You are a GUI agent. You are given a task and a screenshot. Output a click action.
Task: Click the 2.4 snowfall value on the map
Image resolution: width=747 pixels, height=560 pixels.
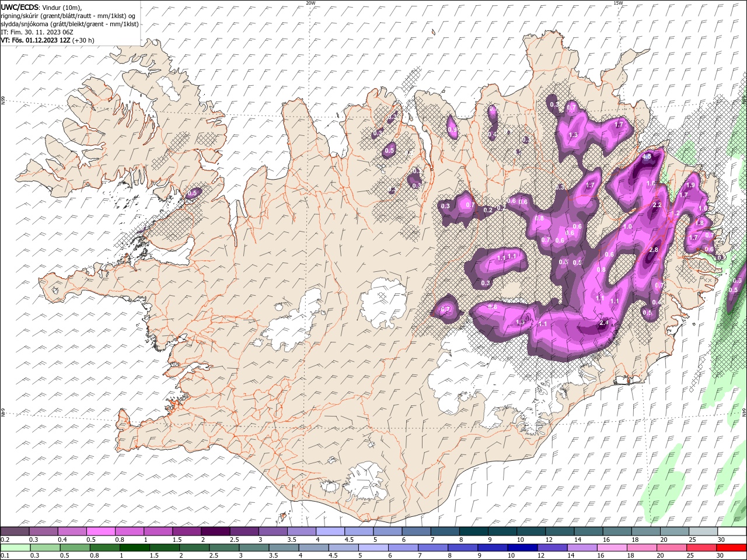[x=605, y=323]
